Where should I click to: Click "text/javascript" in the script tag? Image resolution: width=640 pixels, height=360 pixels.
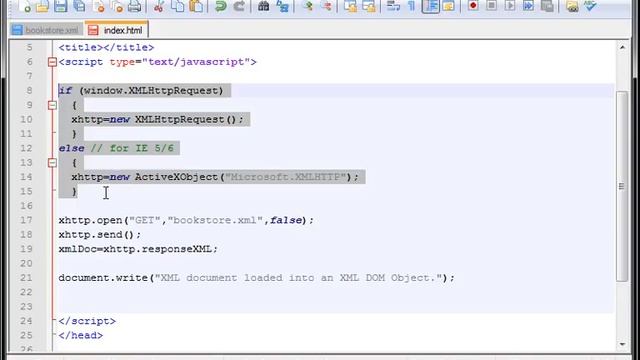click(x=196, y=62)
